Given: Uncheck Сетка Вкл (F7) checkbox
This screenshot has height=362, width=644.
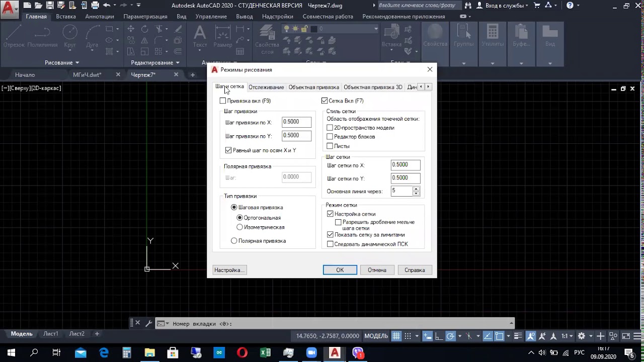Looking at the screenshot, I should point(325,101).
